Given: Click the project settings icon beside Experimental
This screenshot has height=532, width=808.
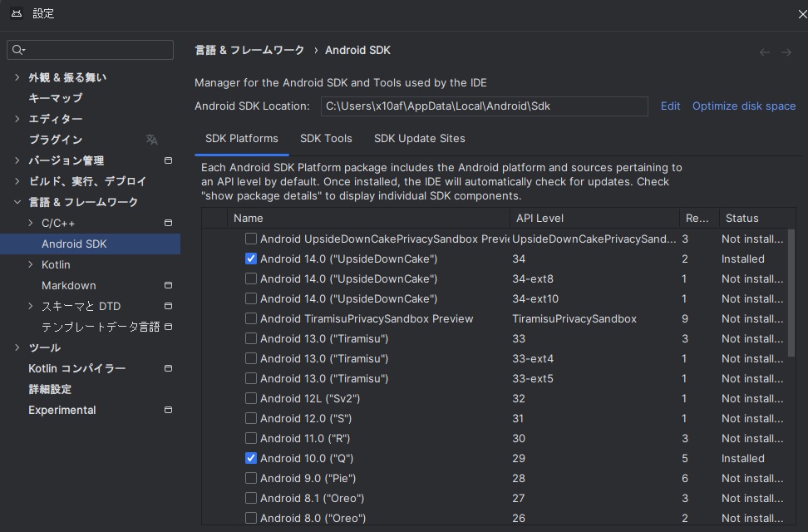Looking at the screenshot, I should [x=168, y=410].
